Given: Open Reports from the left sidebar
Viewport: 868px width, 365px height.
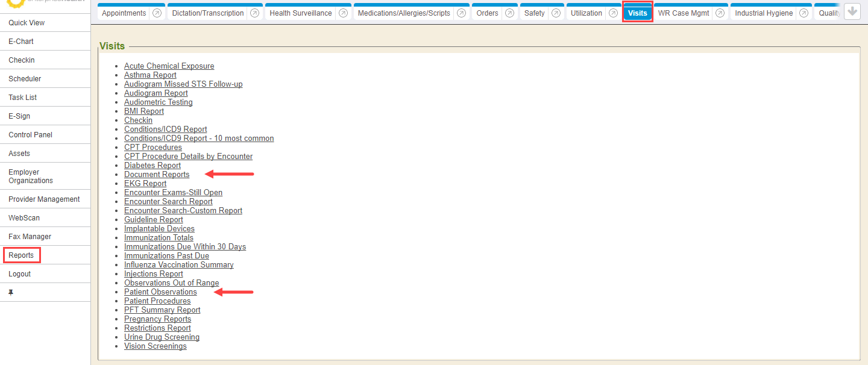Looking at the screenshot, I should click(x=21, y=255).
